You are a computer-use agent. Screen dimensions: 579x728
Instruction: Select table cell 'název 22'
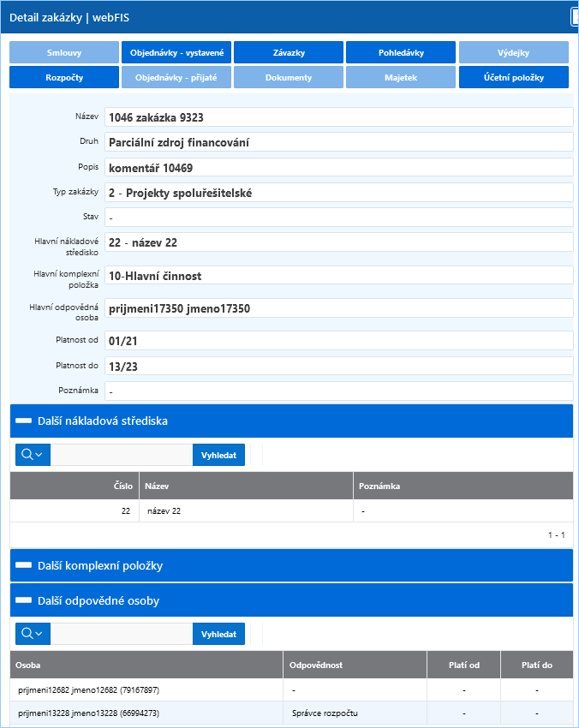[x=246, y=510]
